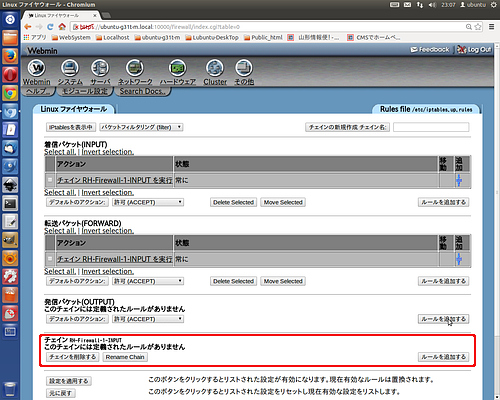Screen dimensions: 500x400
Task: Open the WebSystem bookmark folder
Action: coord(71,38)
